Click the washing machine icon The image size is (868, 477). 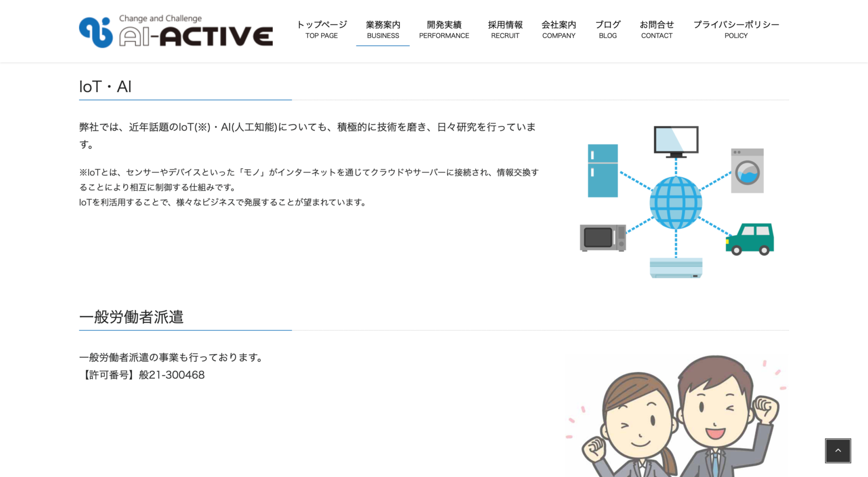point(747,171)
